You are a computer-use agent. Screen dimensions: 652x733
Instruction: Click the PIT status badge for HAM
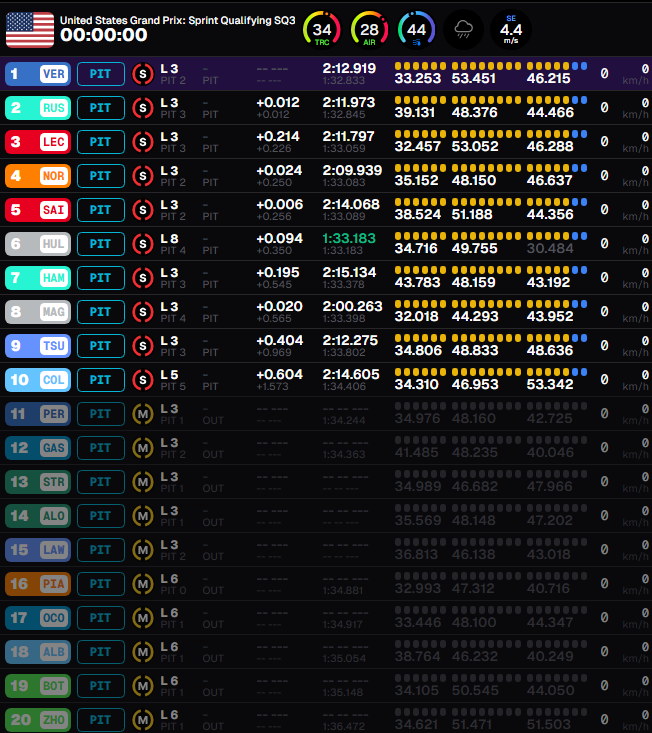coord(101,278)
